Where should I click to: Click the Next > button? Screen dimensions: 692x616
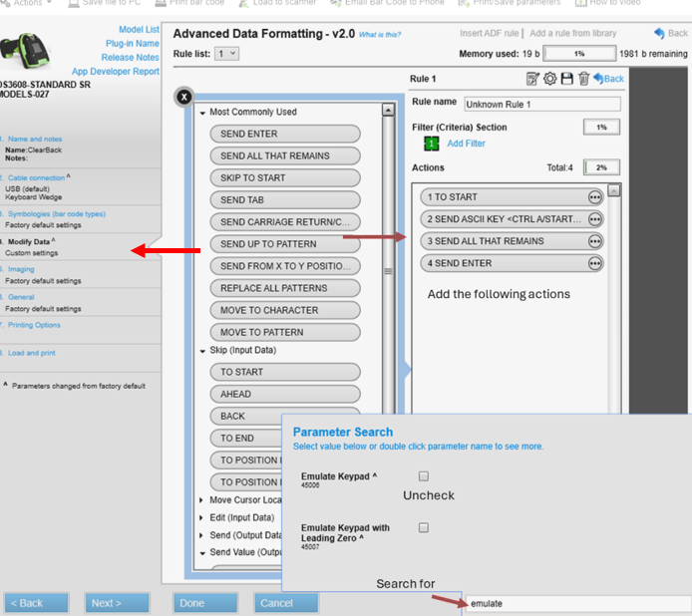(117, 603)
